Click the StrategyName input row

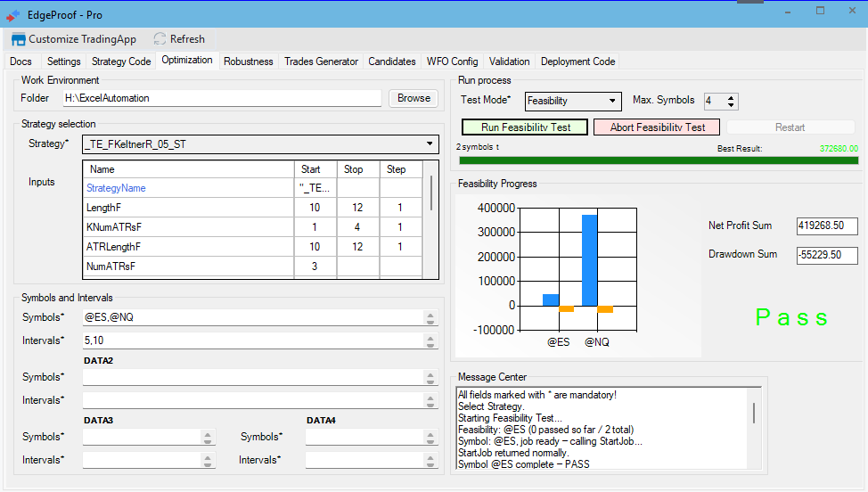252,188
